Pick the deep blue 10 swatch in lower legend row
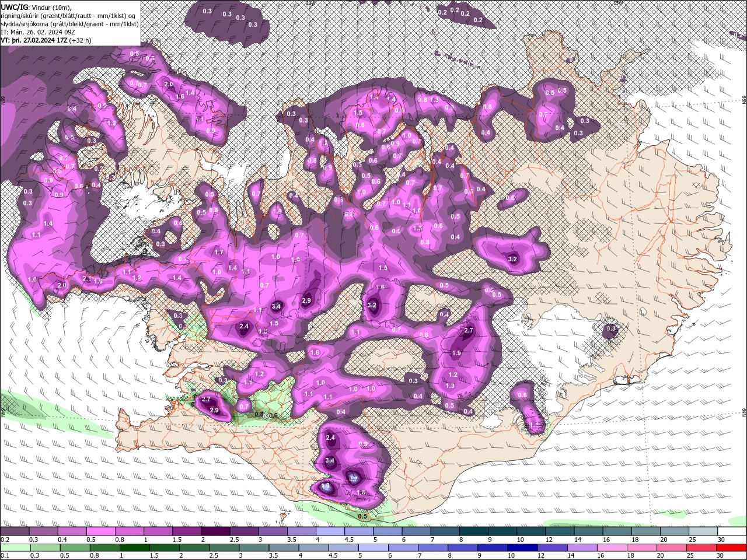 tap(522, 547)
